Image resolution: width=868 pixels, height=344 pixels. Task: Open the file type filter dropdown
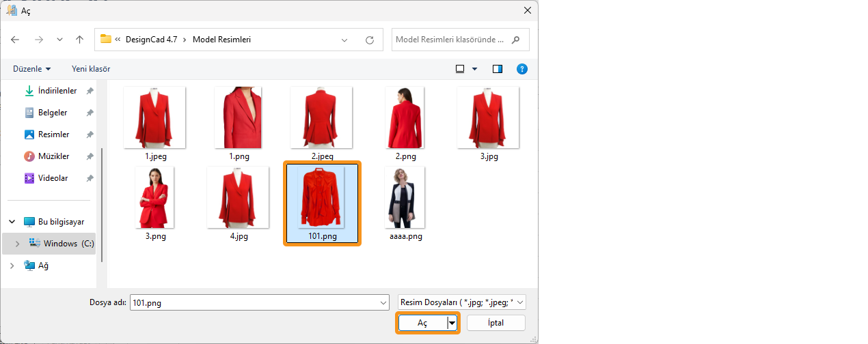point(462,302)
